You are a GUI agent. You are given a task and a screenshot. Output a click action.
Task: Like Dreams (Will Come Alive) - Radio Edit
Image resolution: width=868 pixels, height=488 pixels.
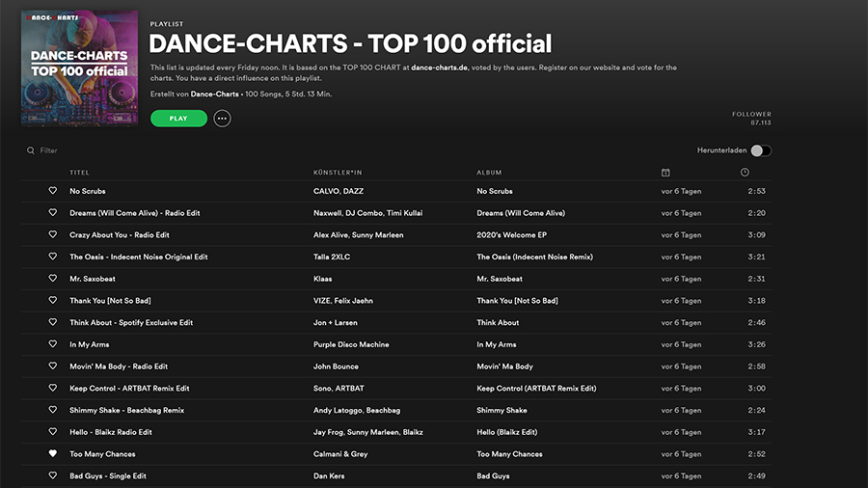pos(53,212)
